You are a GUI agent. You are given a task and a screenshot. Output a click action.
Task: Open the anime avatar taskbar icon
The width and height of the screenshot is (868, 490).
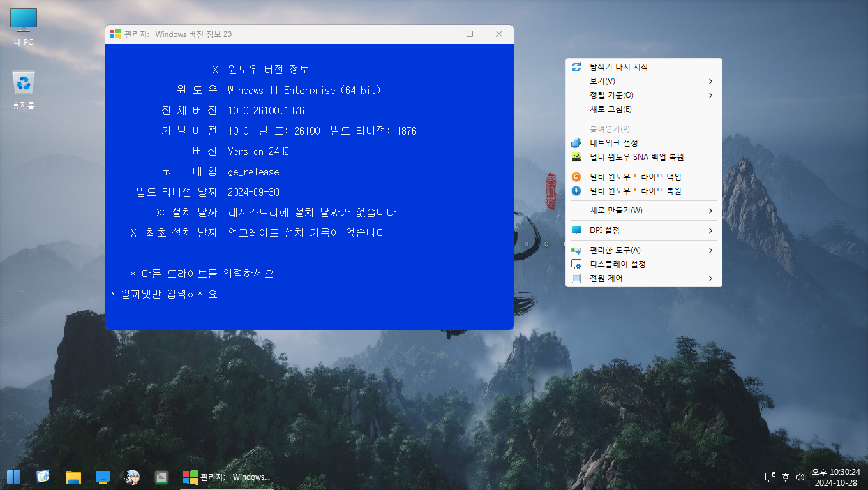tap(132, 477)
